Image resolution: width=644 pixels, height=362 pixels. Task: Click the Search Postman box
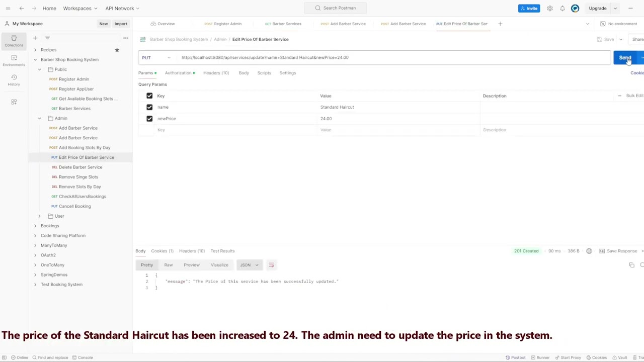point(335,8)
